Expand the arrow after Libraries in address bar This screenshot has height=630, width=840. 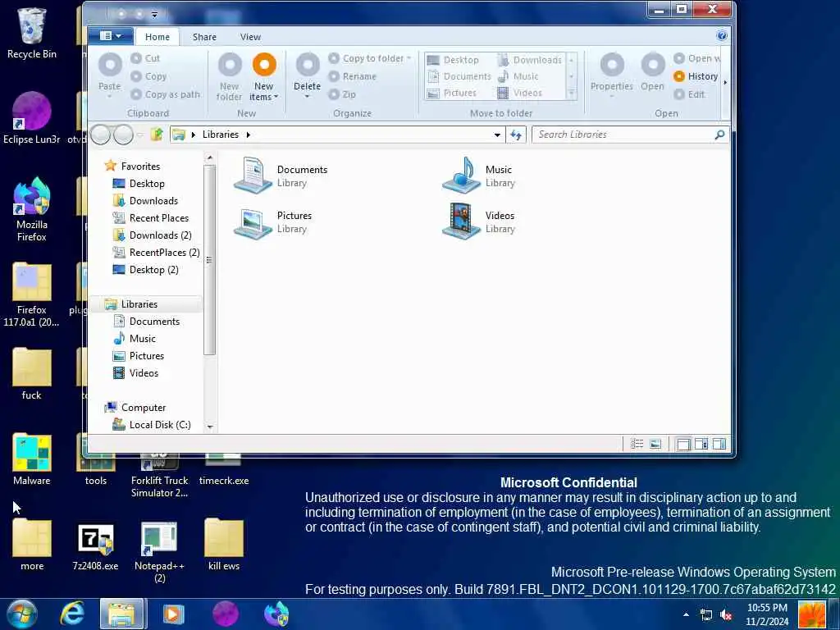coord(248,135)
